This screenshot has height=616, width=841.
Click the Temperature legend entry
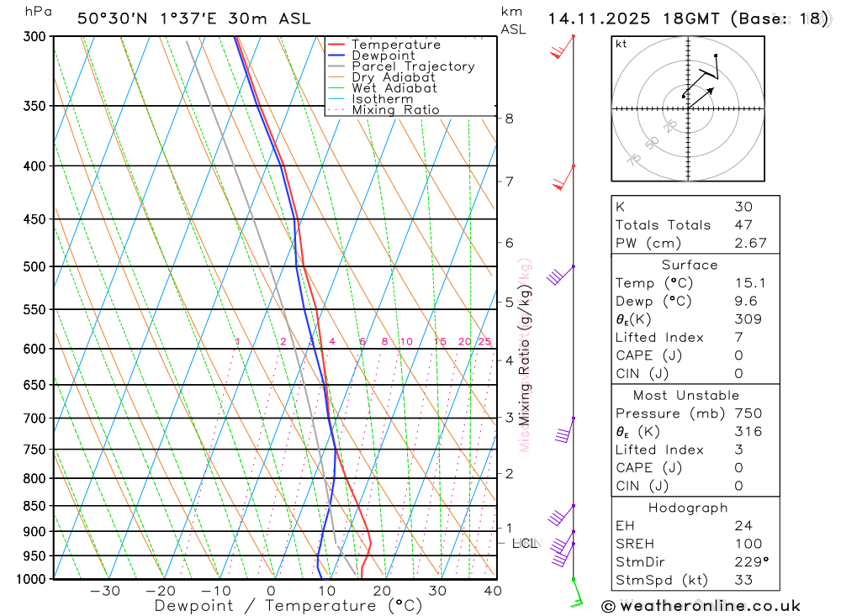click(x=384, y=45)
